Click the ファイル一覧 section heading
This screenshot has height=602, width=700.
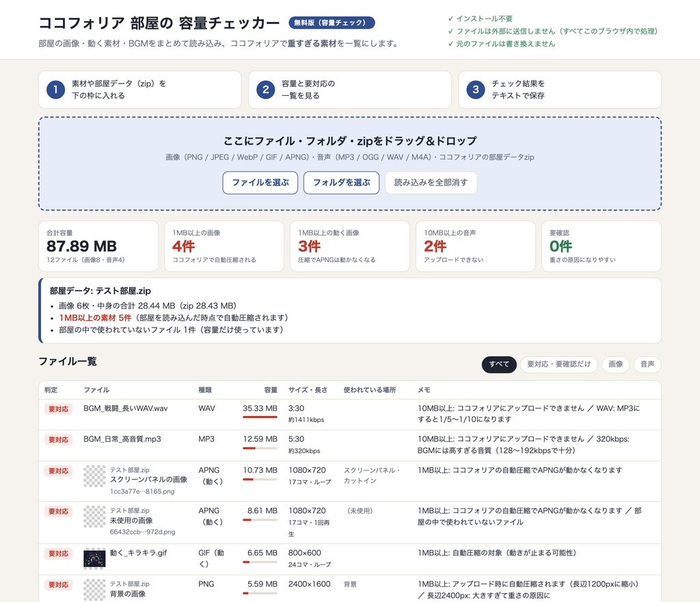click(x=68, y=361)
